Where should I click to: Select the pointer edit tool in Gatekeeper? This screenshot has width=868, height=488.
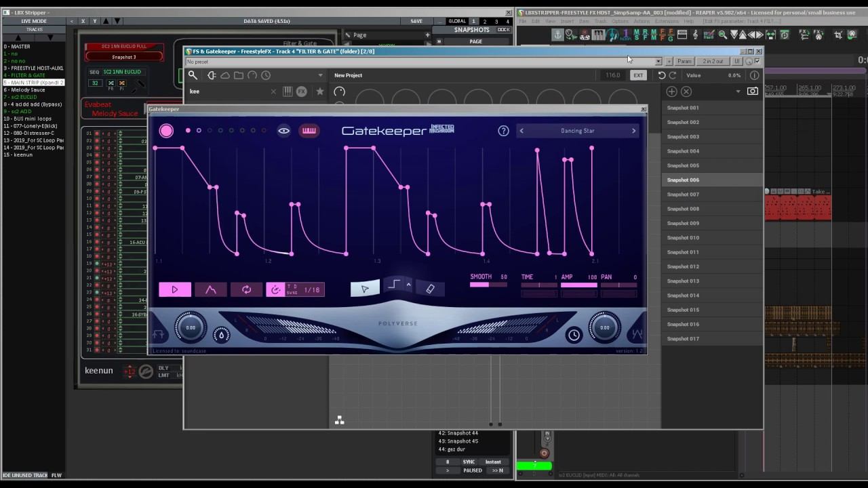pos(365,289)
